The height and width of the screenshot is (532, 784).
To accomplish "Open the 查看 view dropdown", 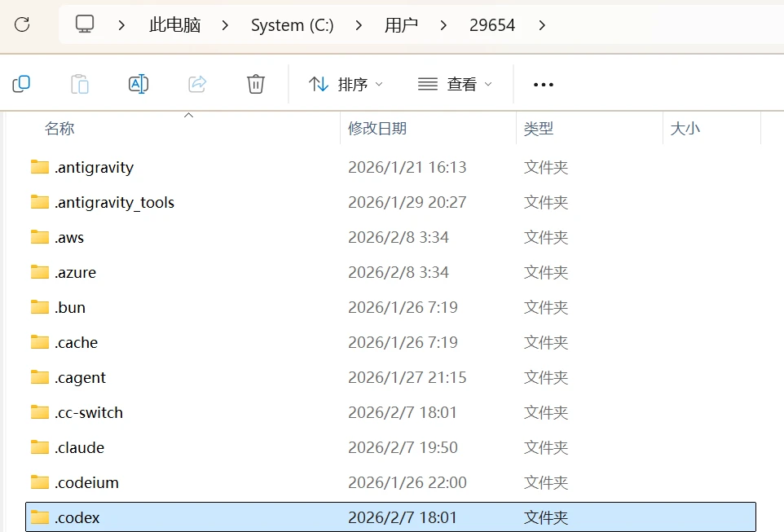I will 455,84.
